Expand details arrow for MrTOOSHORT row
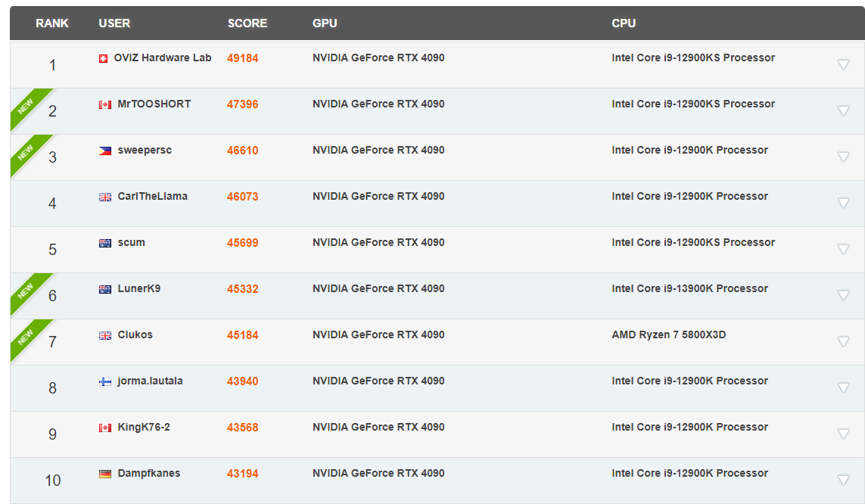 (x=843, y=110)
